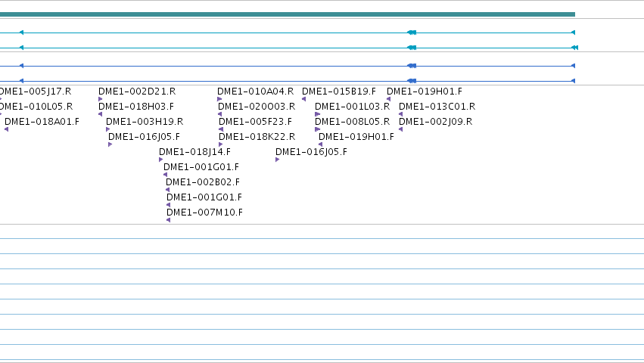This screenshot has width=644, height=363.
Task: Select the thick teal gene bar
Action: click(288, 14)
